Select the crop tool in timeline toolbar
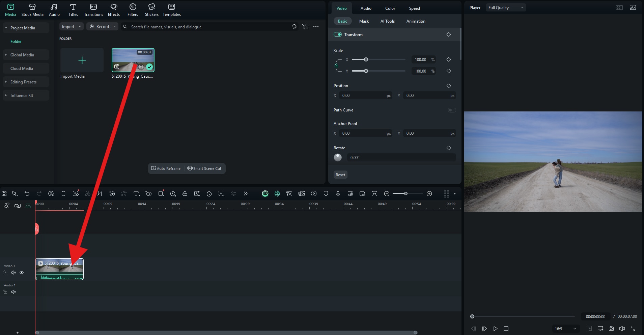The width and height of the screenshot is (644, 335). pos(100,194)
